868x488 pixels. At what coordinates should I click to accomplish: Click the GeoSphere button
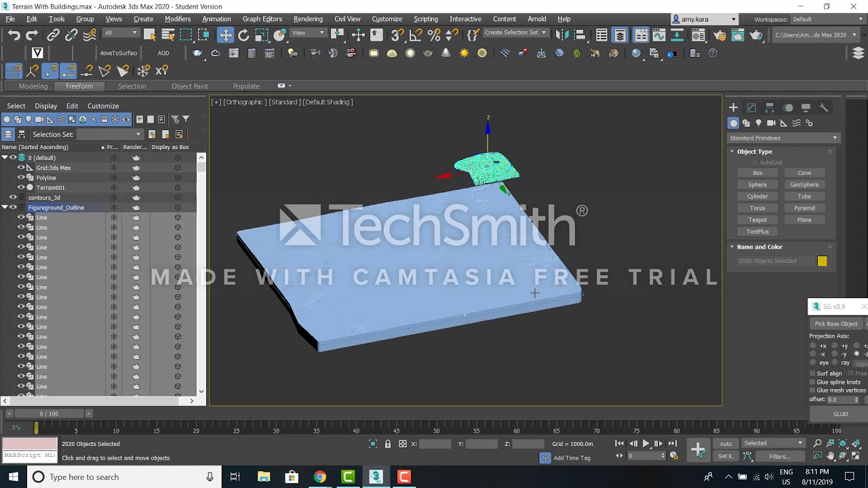click(804, 184)
